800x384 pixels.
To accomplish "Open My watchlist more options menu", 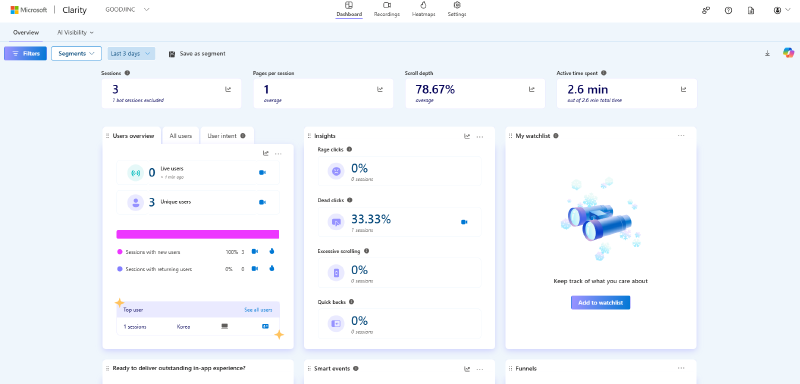I will [681, 136].
